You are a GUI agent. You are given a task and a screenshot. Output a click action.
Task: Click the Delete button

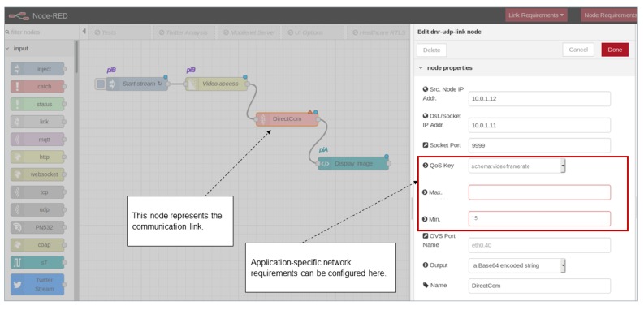point(432,50)
